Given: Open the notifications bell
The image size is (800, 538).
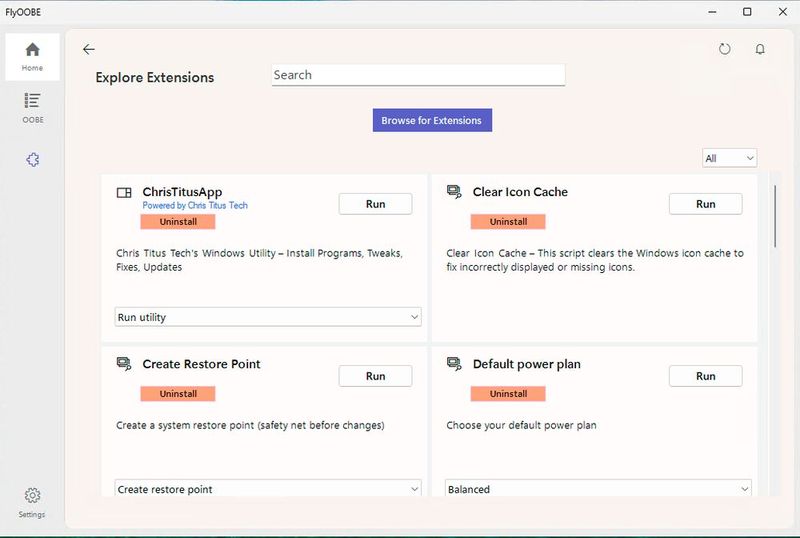Looking at the screenshot, I should click(760, 49).
